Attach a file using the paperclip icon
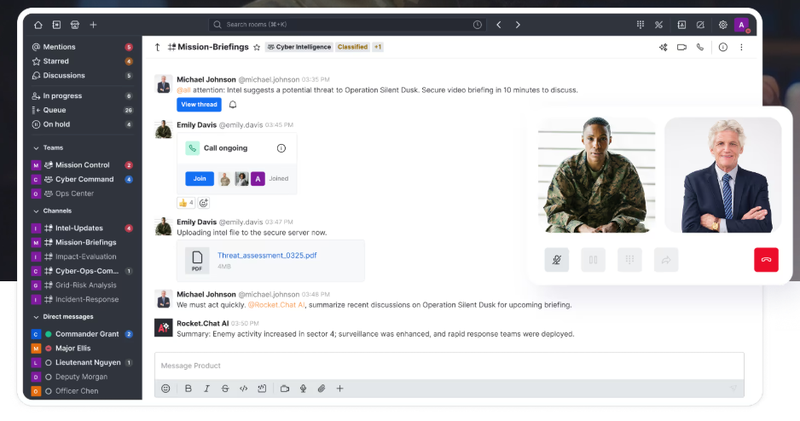Screen dimensions: 800x421 click(x=321, y=388)
